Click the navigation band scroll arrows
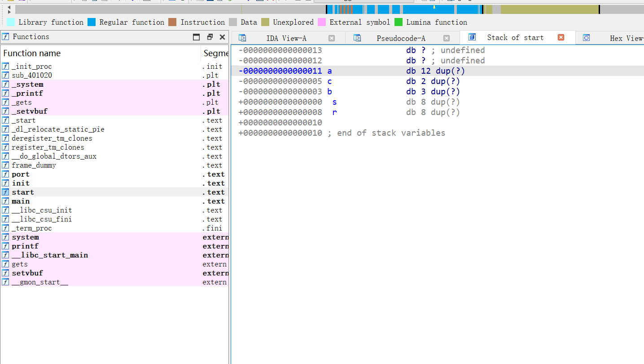This screenshot has height=364, width=644. [9, 9]
